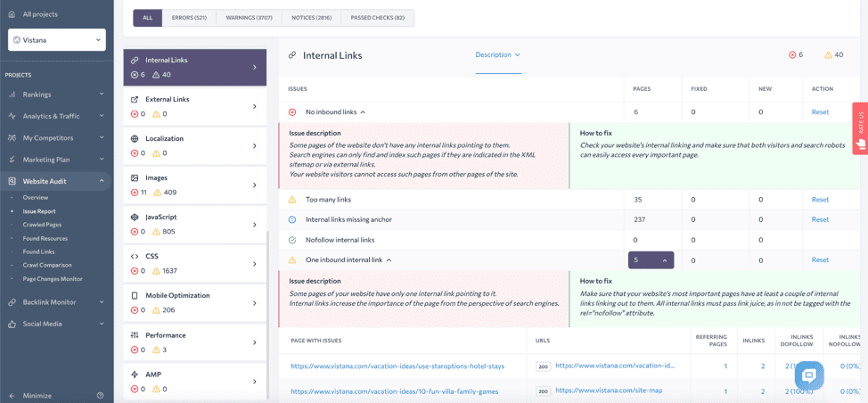This screenshot has height=403, width=868.
Task: Select the ALL filter tab
Action: click(147, 18)
